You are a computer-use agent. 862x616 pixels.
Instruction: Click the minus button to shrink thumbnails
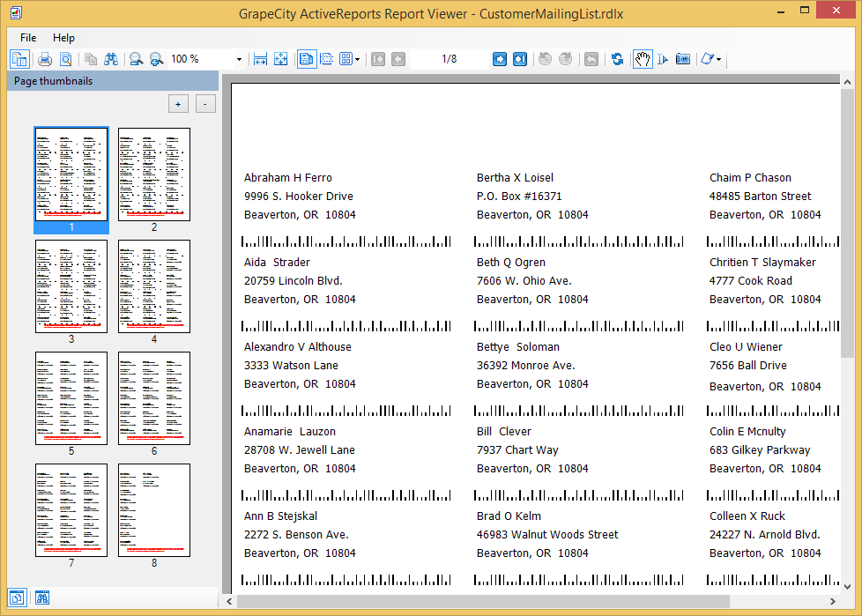click(x=204, y=103)
